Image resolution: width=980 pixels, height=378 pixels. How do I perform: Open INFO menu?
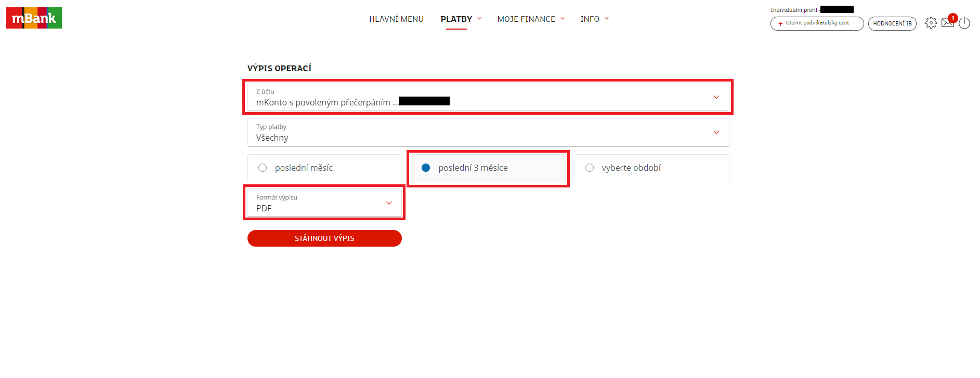(590, 19)
